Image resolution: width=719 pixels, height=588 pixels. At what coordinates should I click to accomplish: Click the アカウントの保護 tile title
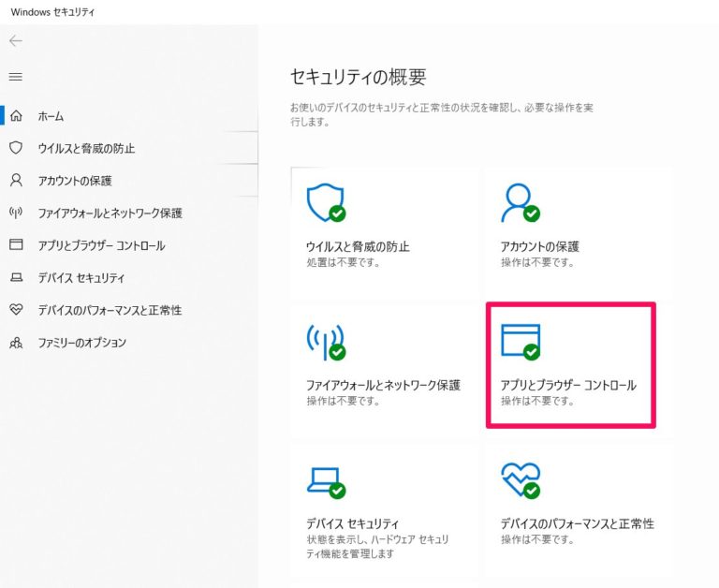pyautogui.click(x=539, y=247)
